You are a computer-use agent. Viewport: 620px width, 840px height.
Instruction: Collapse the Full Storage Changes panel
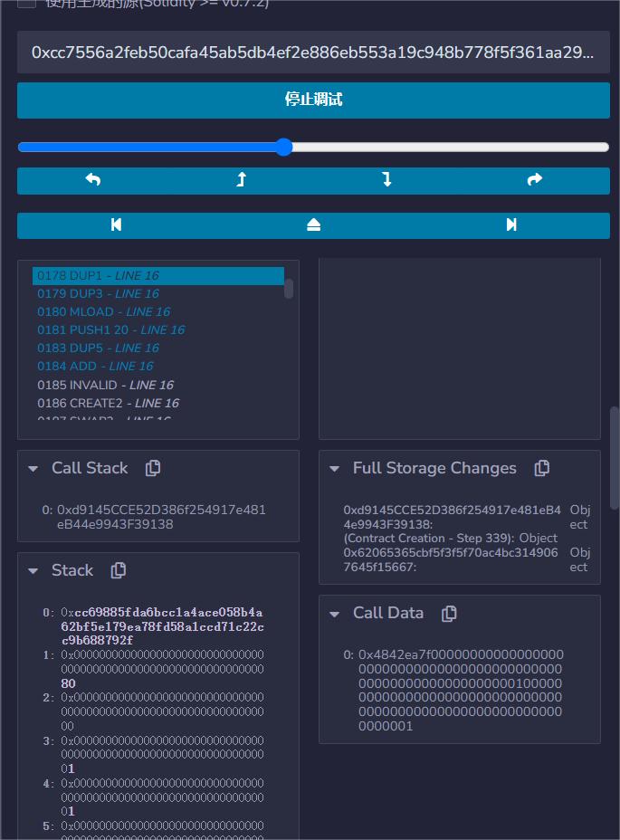(x=334, y=469)
